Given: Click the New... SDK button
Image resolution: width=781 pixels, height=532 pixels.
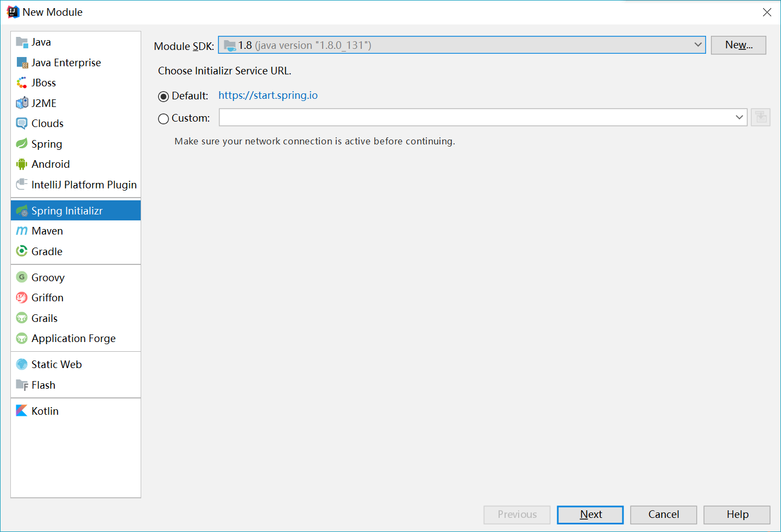Looking at the screenshot, I should click(x=739, y=45).
